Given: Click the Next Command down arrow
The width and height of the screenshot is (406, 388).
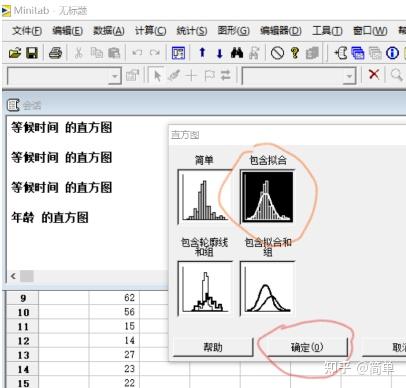Looking at the screenshot, I should coord(219,53).
